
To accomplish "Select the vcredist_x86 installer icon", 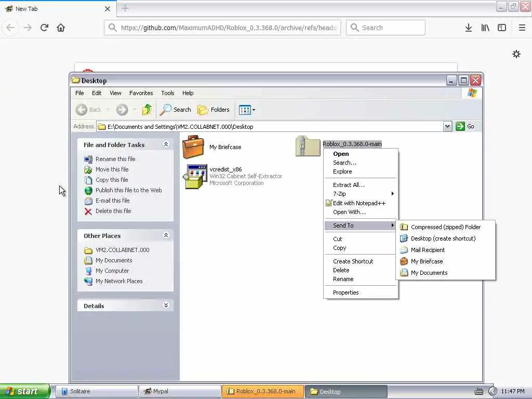I will [195, 177].
